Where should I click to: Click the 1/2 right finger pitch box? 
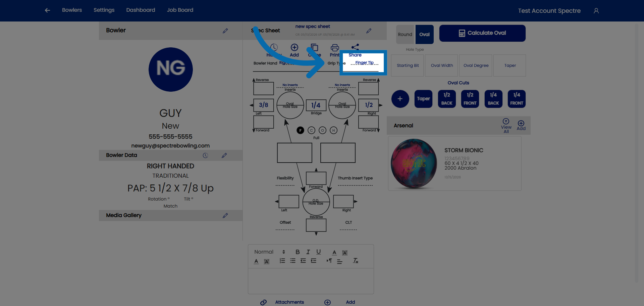pyautogui.click(x=369, y=105)
